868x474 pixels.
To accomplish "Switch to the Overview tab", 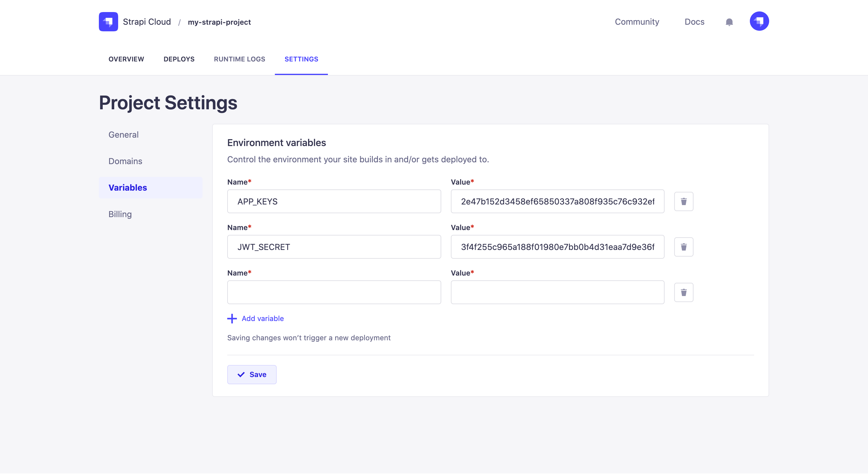I will pos(126,59).
